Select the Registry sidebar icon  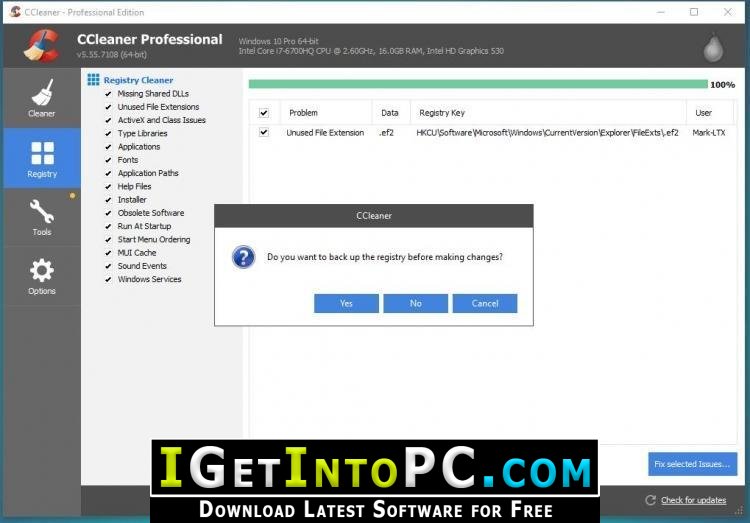click(42, 158)
